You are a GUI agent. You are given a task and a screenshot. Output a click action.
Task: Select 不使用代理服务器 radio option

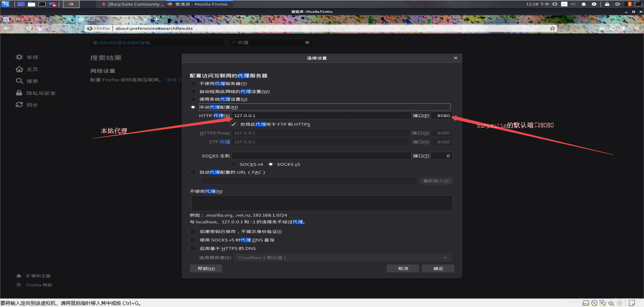coord(193,84)
